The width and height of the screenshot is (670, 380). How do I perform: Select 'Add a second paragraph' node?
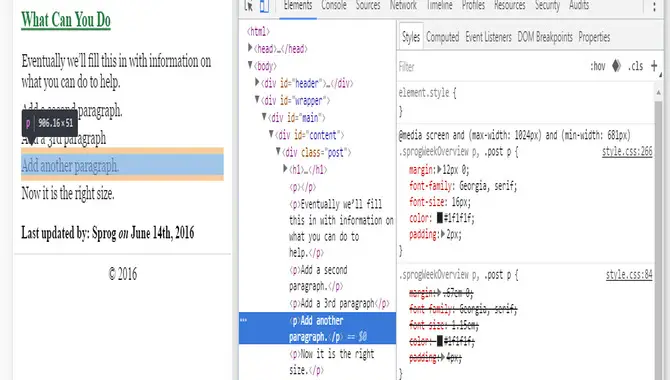point(318,278)
